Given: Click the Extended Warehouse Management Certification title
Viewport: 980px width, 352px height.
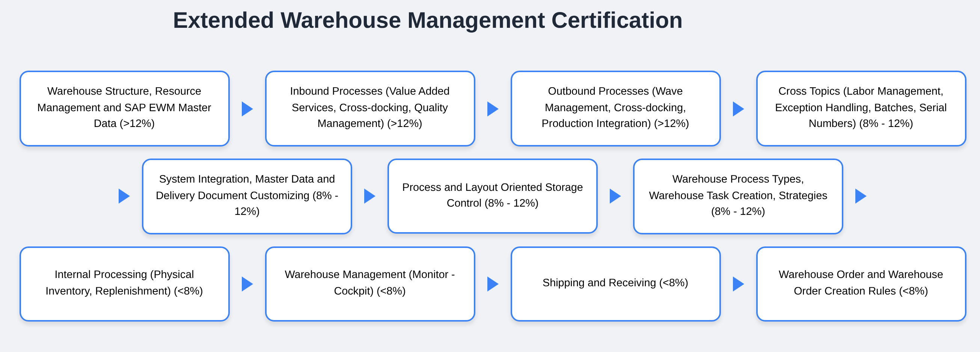Looking at the screenshot, I should [x=428, y=21].
